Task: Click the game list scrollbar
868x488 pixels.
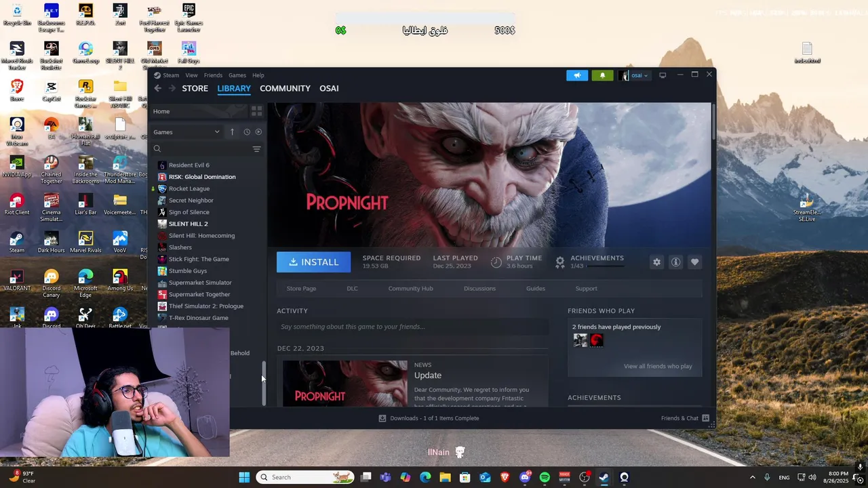Action: tap(264, 383)
